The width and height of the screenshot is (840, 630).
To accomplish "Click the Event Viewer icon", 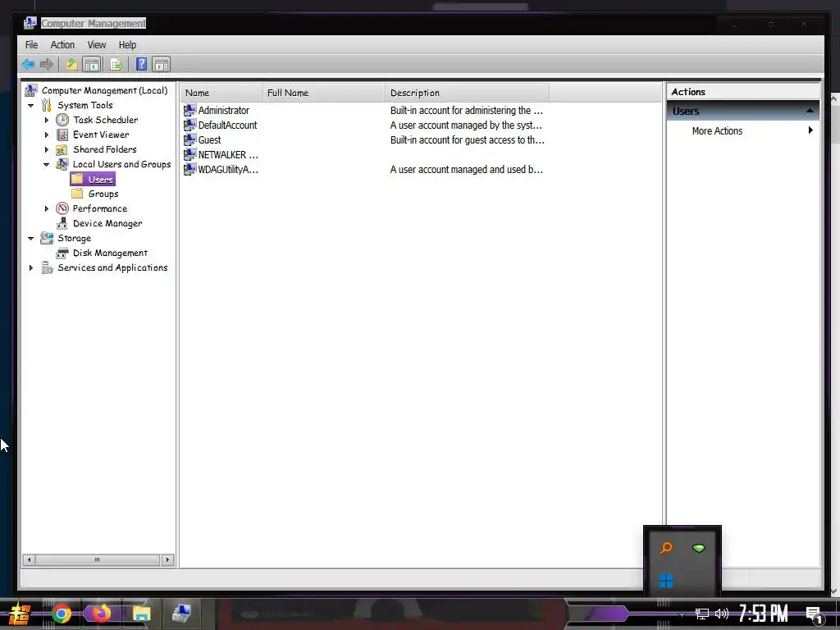I will click(x=62, y=135).
